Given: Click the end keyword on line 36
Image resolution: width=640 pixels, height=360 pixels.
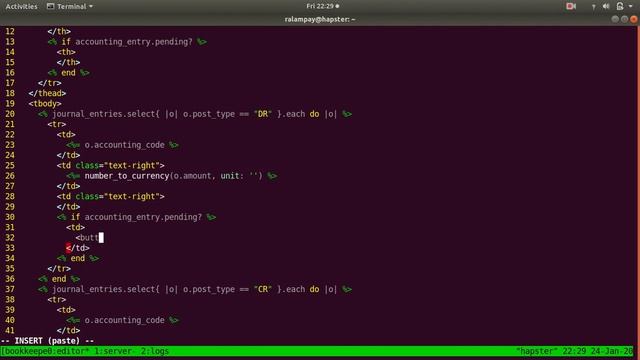Looking at the screenshot, I should pyautogui.click(x=59, y=279).
